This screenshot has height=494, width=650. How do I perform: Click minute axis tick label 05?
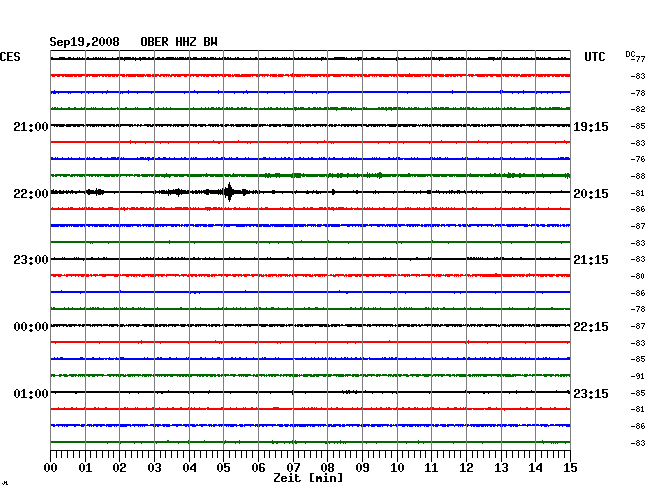223,467
